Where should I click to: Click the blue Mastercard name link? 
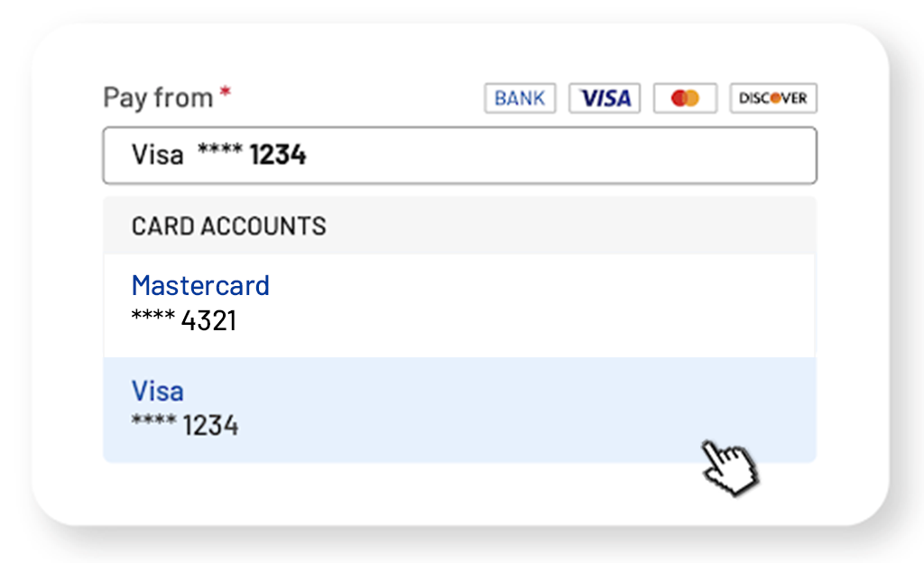(x=200, y=286)
